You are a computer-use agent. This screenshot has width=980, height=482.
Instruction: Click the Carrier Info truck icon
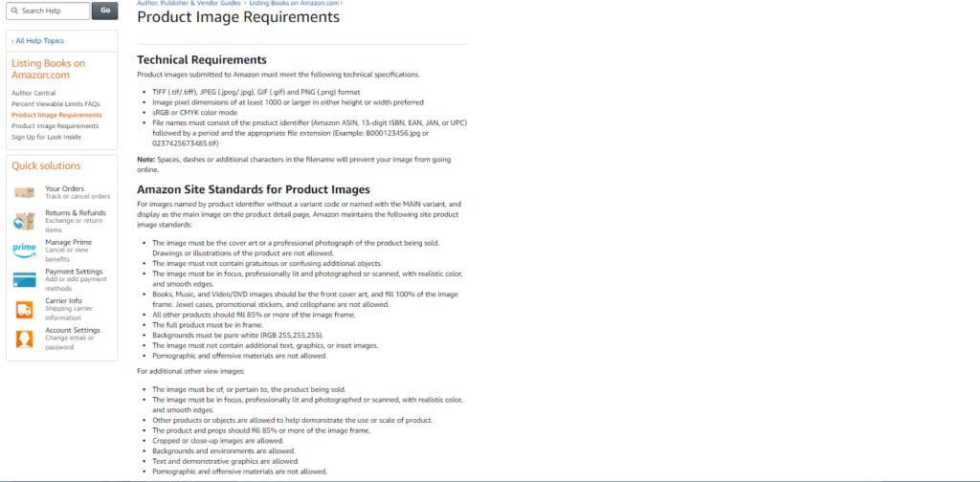pos(24,309)
